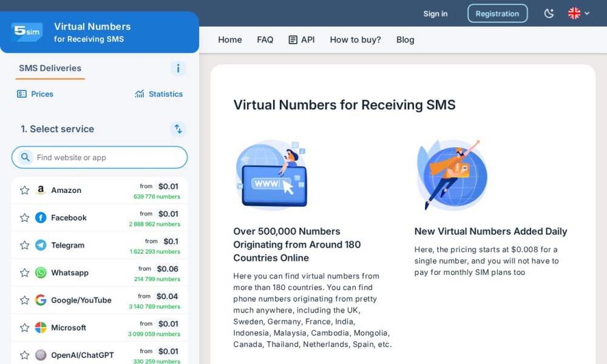The width and height of the screenshot is (607, 364).
Task: Click the sort services arrows icon
Action: [x=178, y=129]
